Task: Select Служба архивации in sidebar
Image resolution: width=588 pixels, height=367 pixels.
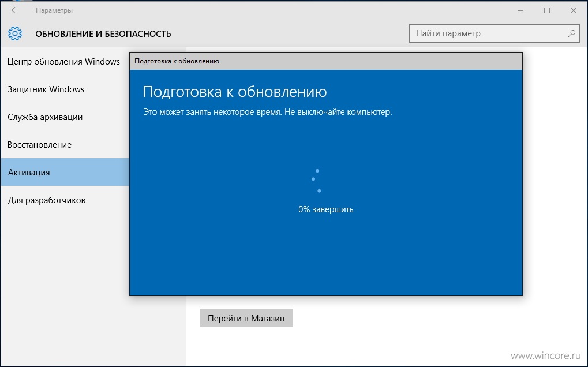Action: 45,117
